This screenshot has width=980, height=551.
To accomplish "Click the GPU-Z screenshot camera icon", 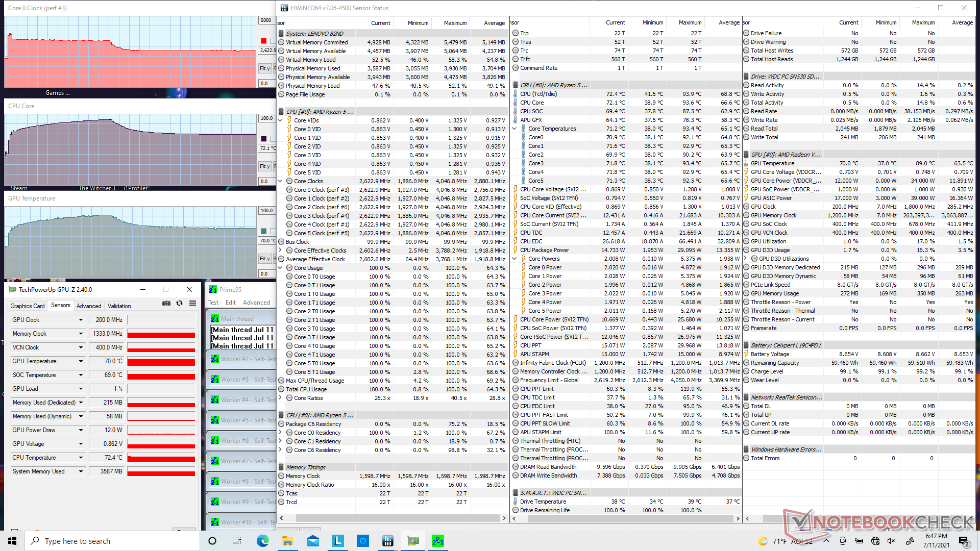I will coord(166,303).
